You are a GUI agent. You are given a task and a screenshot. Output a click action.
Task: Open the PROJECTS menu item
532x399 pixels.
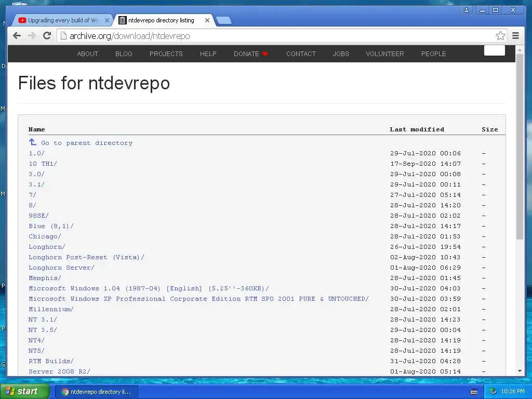tap(166, 54)
